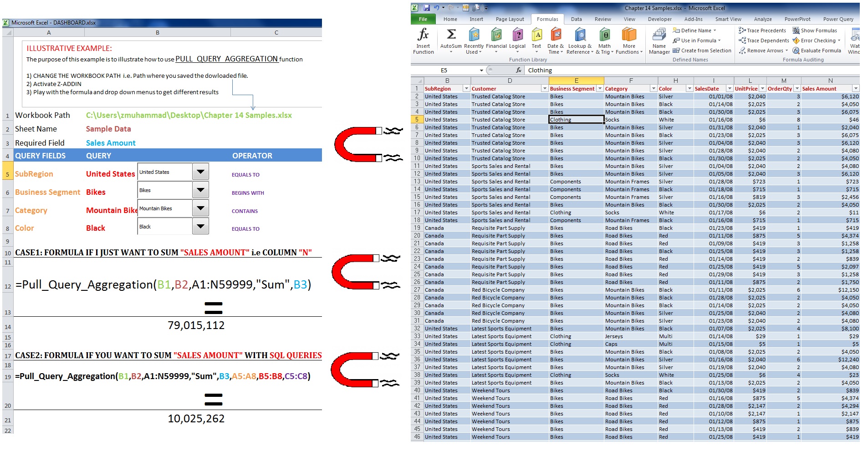This screenshot has width=868, height=451.
Task: Click the Select All corner of the data sheet
Action: [x=417, y=81]
